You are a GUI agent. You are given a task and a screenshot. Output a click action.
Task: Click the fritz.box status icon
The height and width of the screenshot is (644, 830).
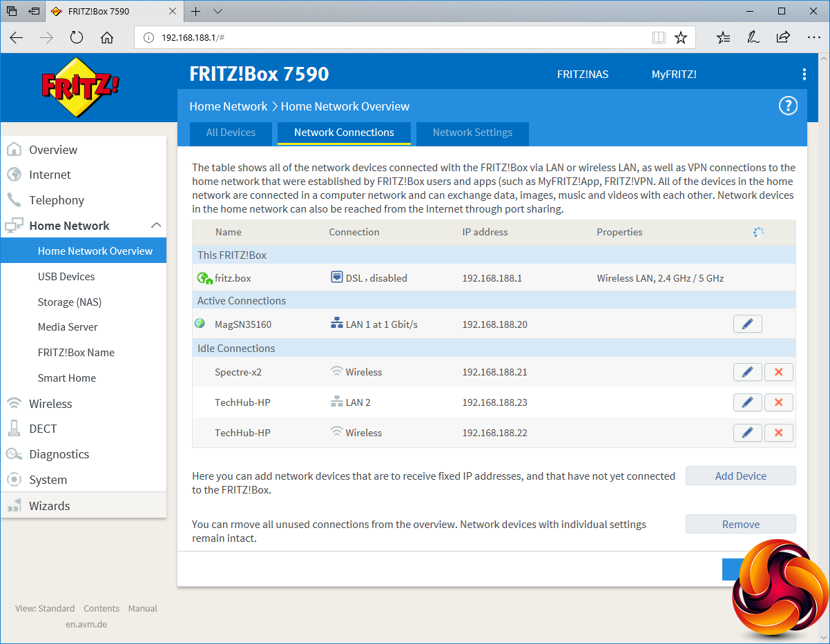click(x=204, y=278)
